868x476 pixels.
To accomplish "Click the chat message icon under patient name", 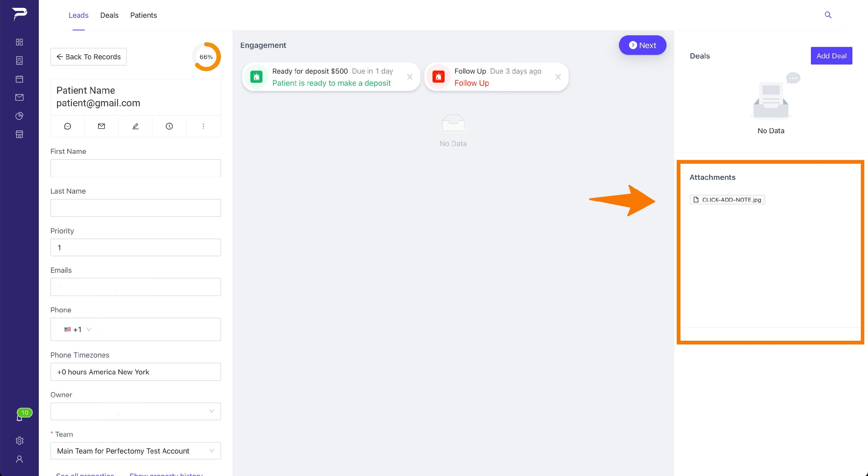I will tap(67, 126).
